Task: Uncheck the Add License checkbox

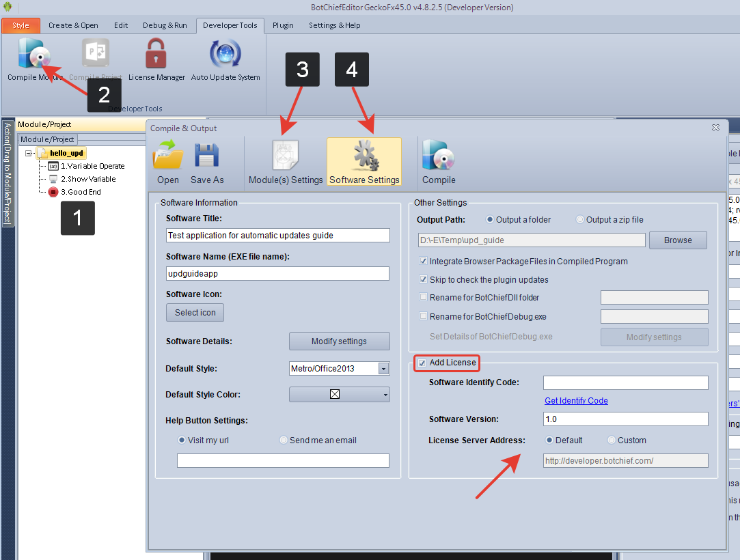Action: tap(422, 363)
